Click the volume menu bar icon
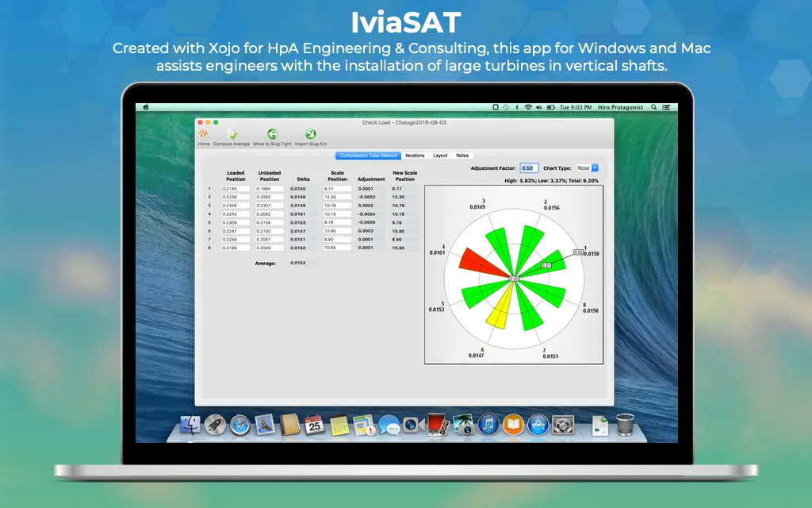Screen dimensions: 812x508 [538, 107]
